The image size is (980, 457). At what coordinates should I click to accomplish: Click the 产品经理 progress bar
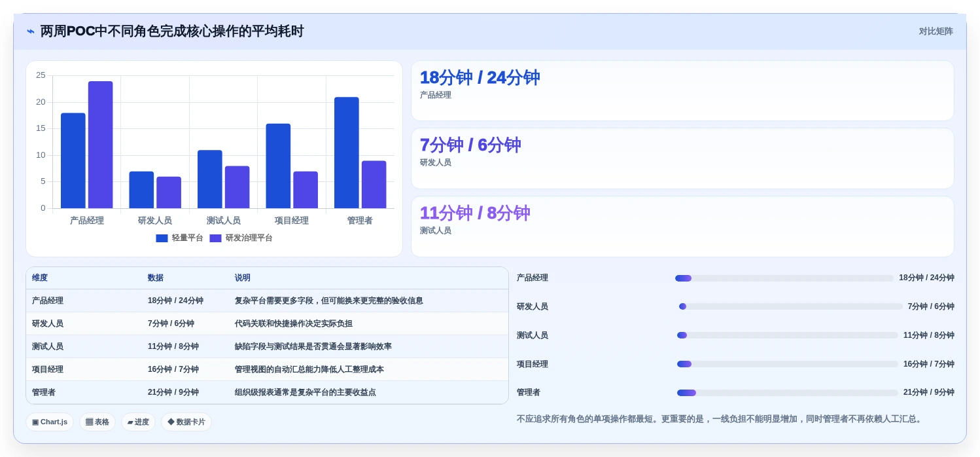coord(784,278)
